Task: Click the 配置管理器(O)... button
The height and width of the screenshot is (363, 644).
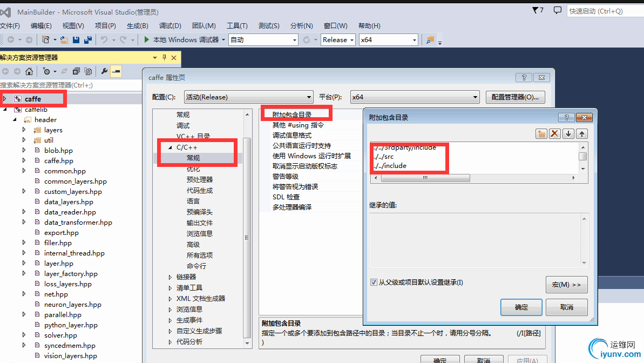Action: (515, 97)
